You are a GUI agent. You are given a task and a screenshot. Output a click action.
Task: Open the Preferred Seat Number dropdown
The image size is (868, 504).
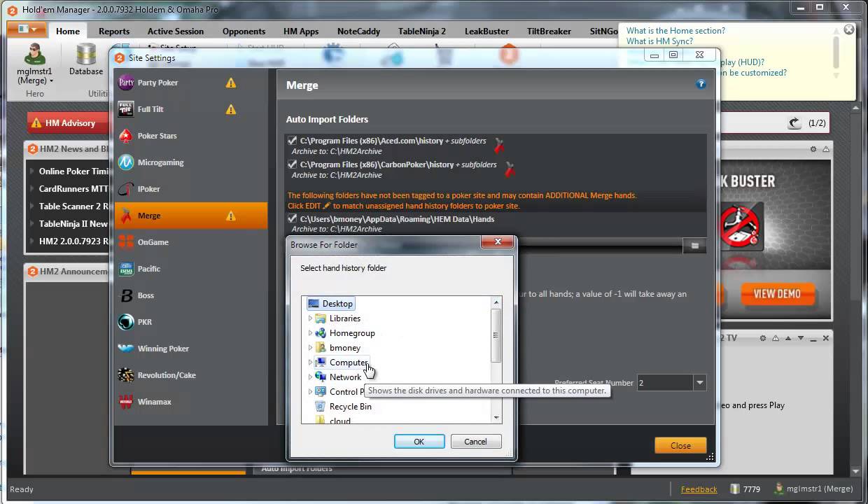(x=699, y=383)
